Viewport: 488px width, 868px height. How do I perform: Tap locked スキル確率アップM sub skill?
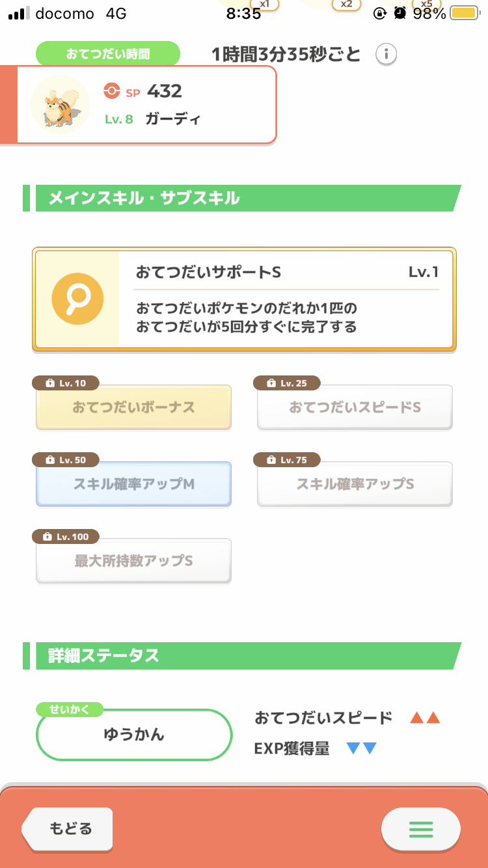click(133, 485)
